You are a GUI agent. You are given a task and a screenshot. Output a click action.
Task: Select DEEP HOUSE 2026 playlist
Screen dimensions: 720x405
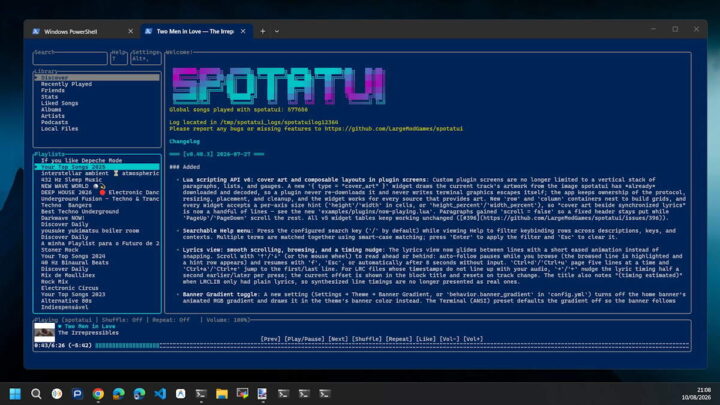coord(100,192)
